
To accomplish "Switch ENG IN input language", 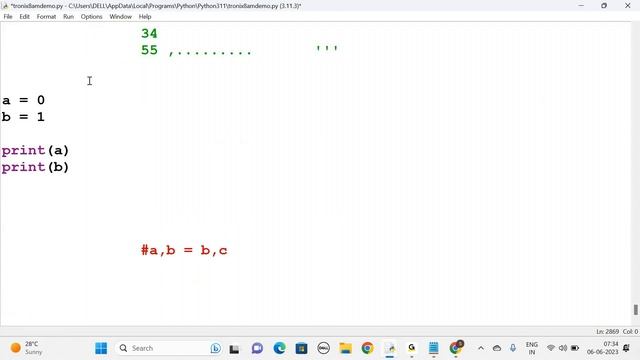I will click(x=531, y=348).
